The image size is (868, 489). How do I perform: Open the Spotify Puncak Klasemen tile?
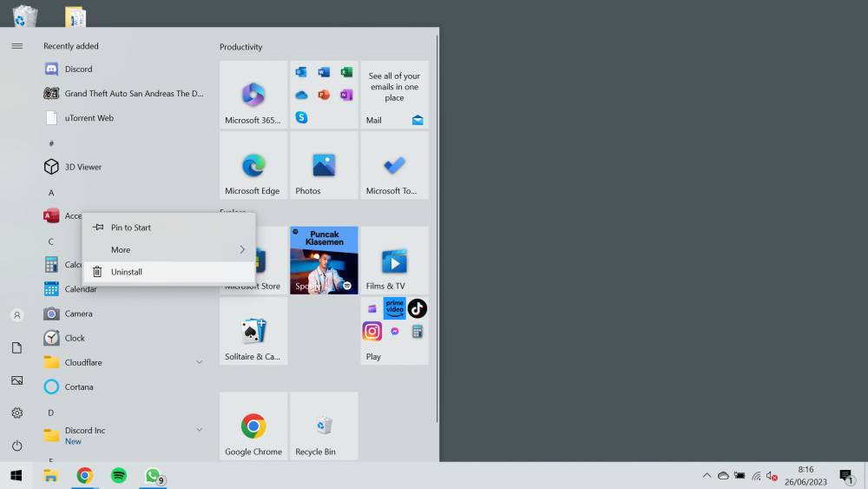point(324,261)
